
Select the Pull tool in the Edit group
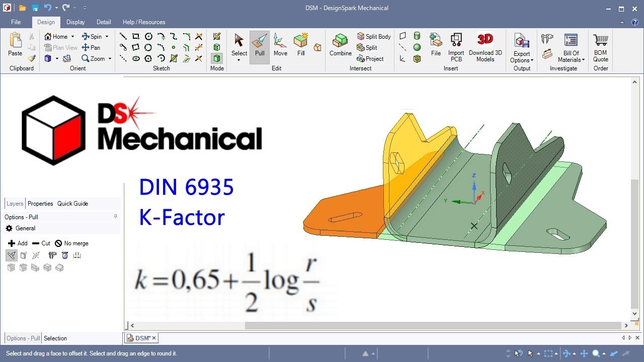[x=260, y=47]
